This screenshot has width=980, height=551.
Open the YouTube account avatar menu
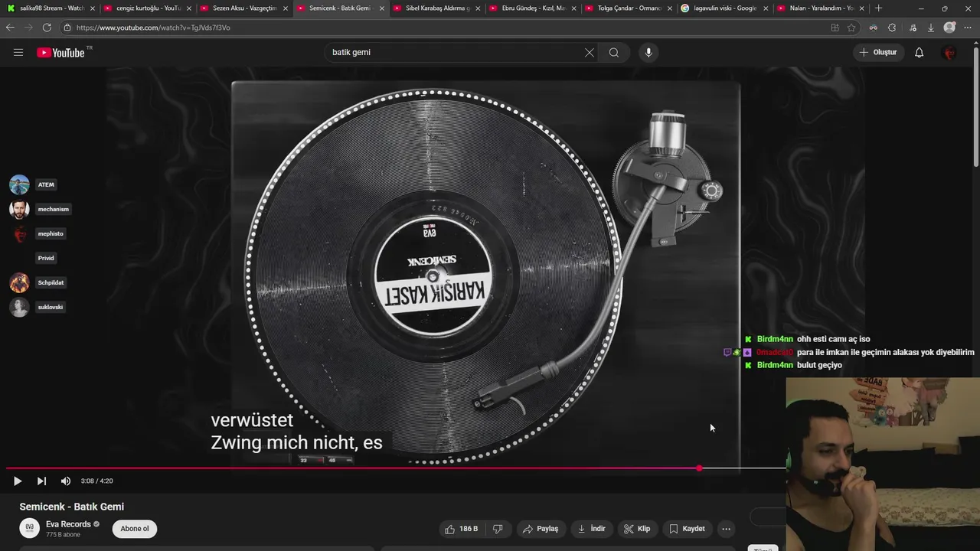click(949, 53)
